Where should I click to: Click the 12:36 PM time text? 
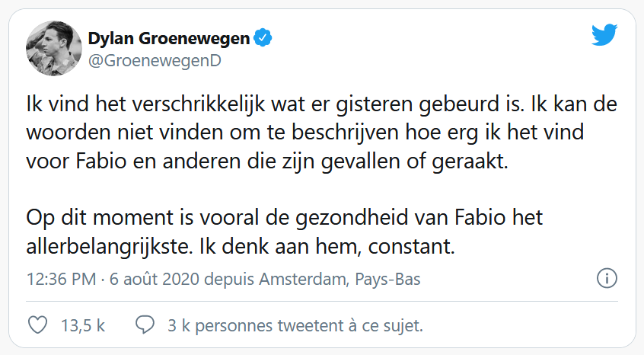coord(61,280)
